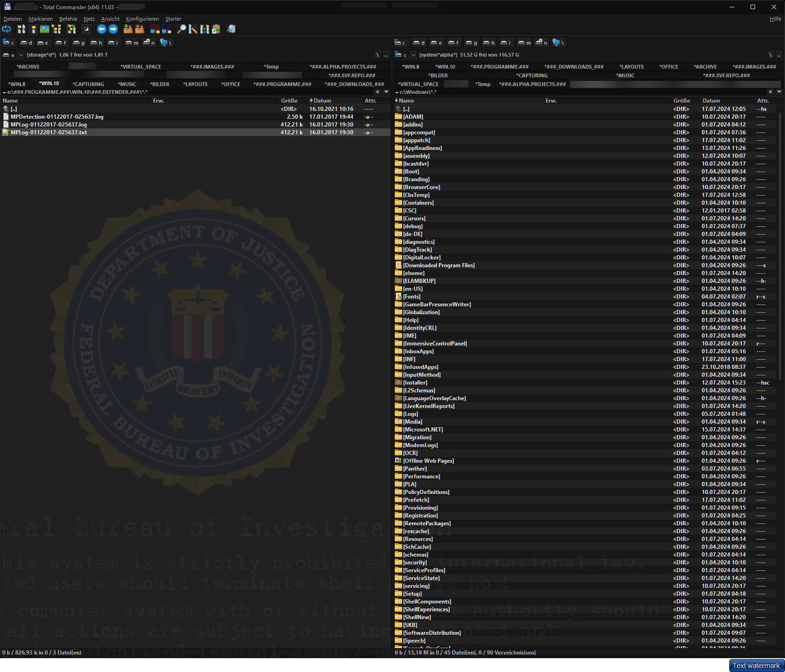The height and width of the screenshot is (672, 785).
Task: Switch to right panel *LAYOUTS tab
Action: tap(631, 67)
